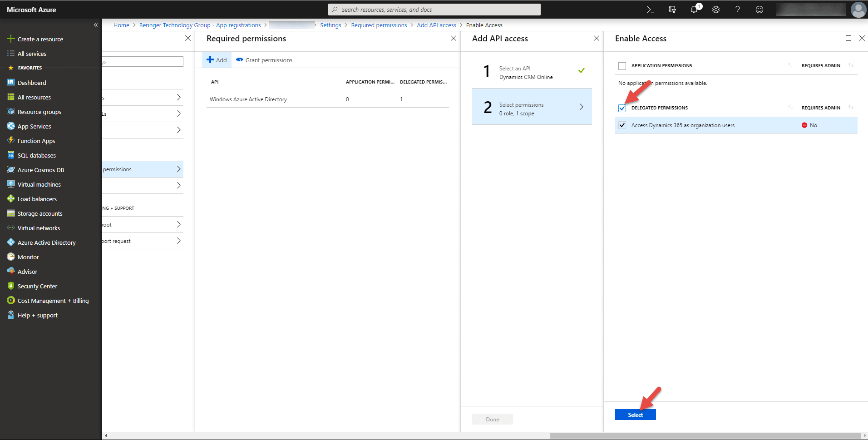Viewport: 868px width, 440px height.
Task: Click the Azure Active Directory icon
Action: (x=11, y=242)
